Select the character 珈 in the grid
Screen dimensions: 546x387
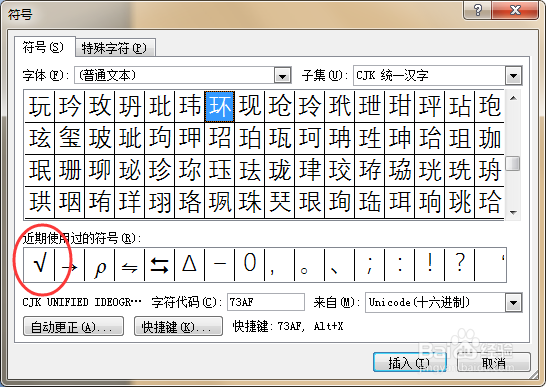489,138
